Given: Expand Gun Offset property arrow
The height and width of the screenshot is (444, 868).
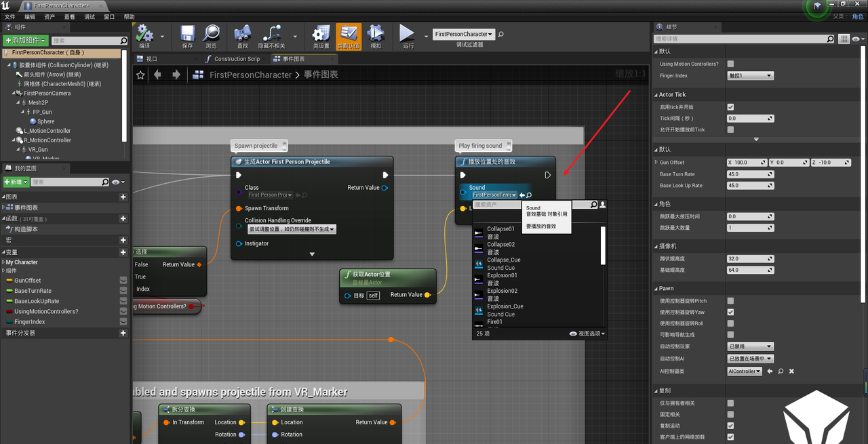Looking at the screenshot, I should pos(656,163).
